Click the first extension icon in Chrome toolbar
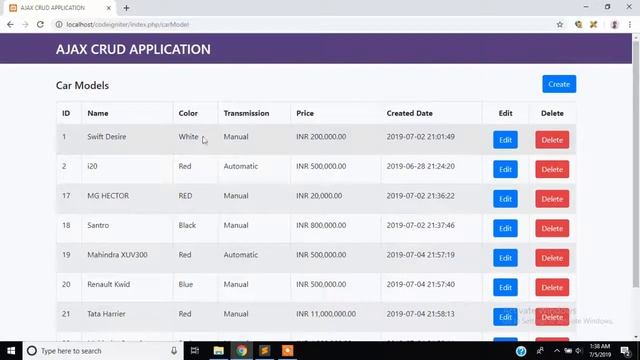This screenshot has width=640, height=360. pyautogui.click(x=578, y=24)
